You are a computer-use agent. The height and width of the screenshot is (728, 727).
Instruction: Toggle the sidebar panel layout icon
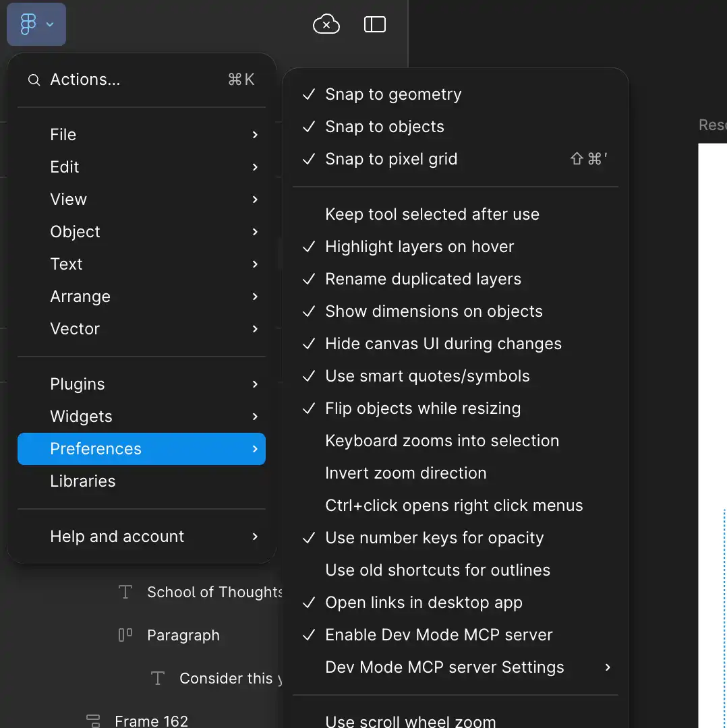[x=374, y=24]
